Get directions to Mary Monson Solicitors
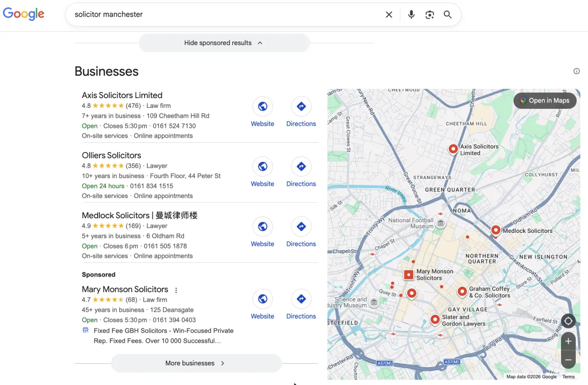The height and width of the screenshot is (385, 588). point(301,299)
